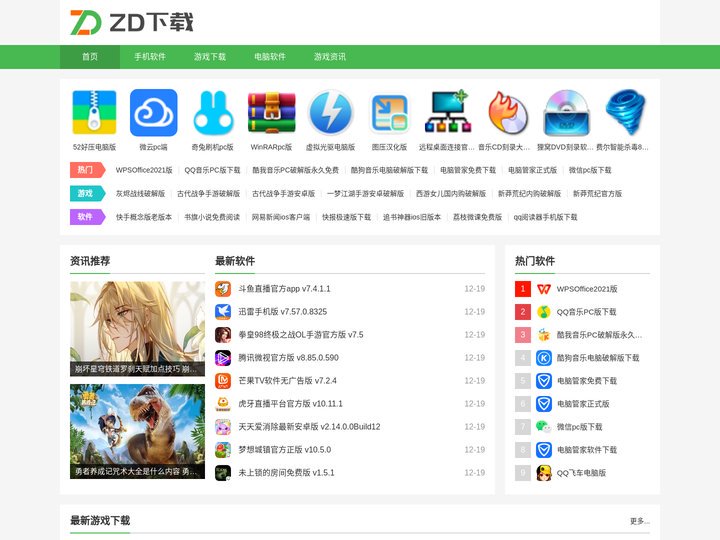The image size is (720, 540).
Task: Open the 网易新闻ios客户端 link
Action: tap(281, 217)
